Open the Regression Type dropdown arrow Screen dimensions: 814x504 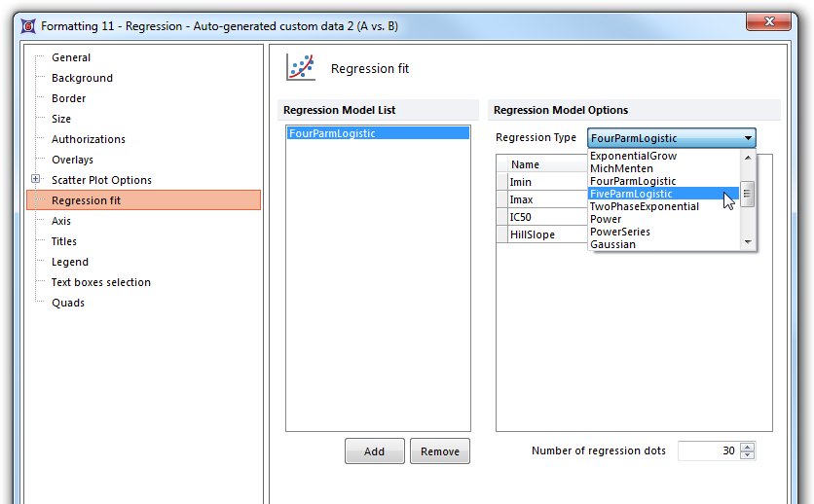pyautogui.click(x=747, y=138)
